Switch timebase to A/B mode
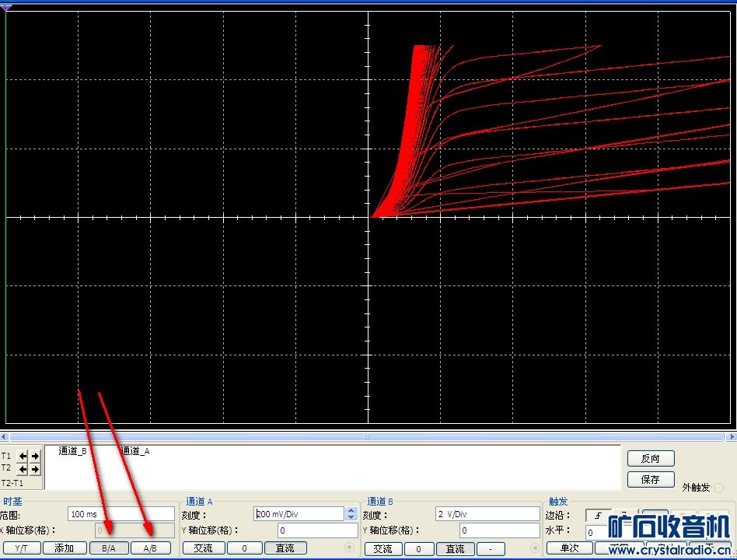The height and width of the screenshot is (560, 737). [150, 548]
